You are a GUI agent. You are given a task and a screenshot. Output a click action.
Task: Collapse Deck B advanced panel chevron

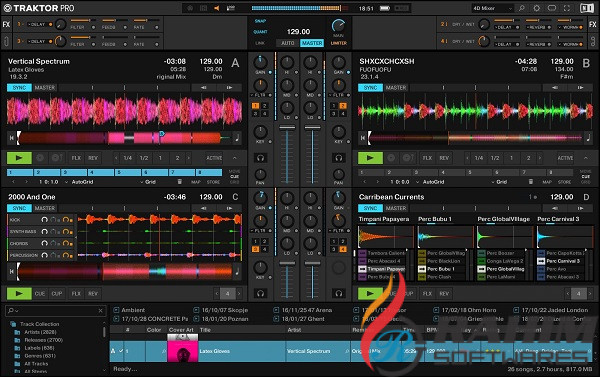tap(585, 158)
